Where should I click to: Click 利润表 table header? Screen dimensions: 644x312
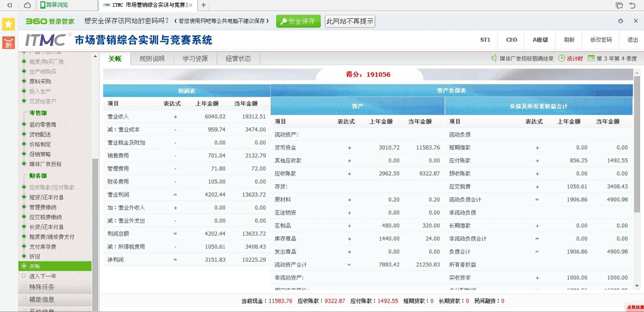(x=186, y=91)
